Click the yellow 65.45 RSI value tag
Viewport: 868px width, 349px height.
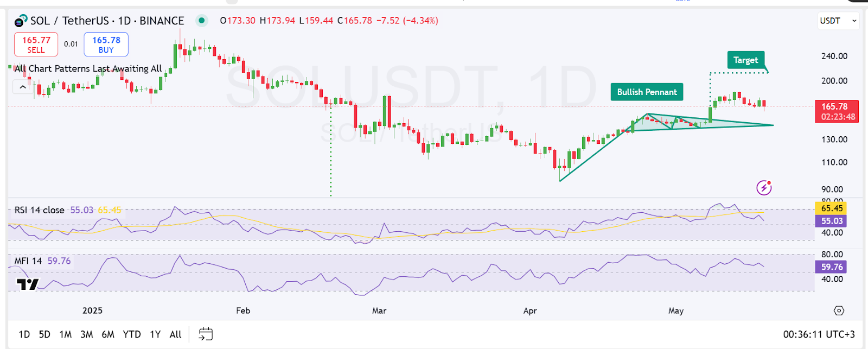(831, 208)
